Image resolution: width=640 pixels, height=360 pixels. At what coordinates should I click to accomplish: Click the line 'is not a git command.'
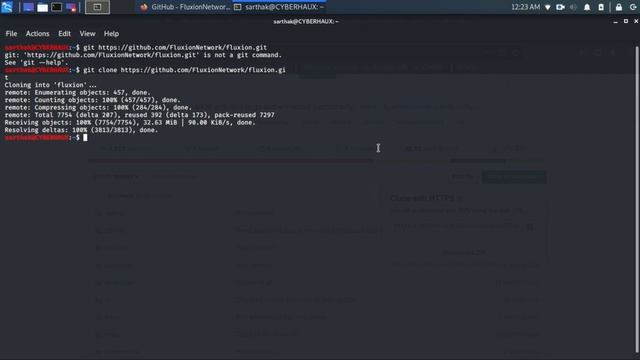click(143, 55)
